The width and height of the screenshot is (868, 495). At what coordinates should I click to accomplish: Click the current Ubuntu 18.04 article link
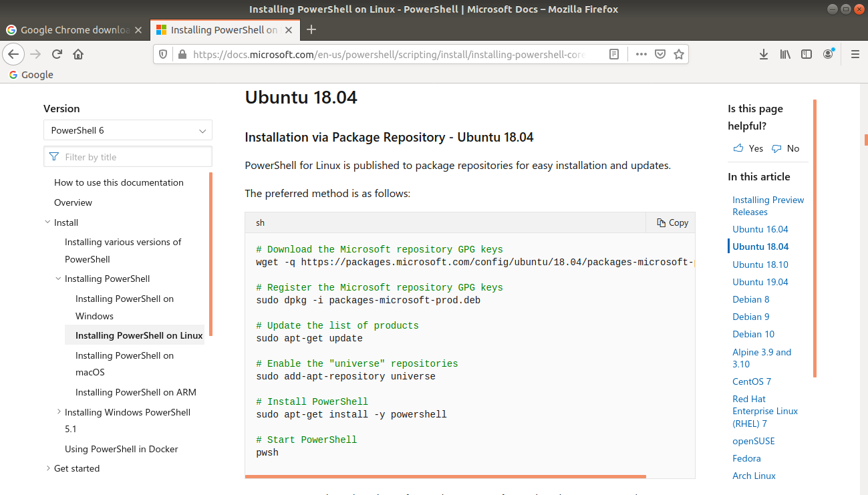tap(760, 246)
